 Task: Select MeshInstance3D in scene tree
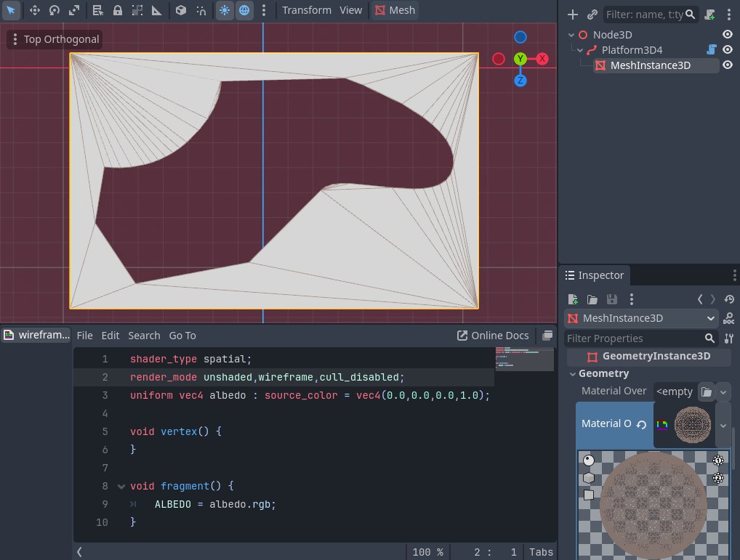pyautogui.click(x=651, y=65)
